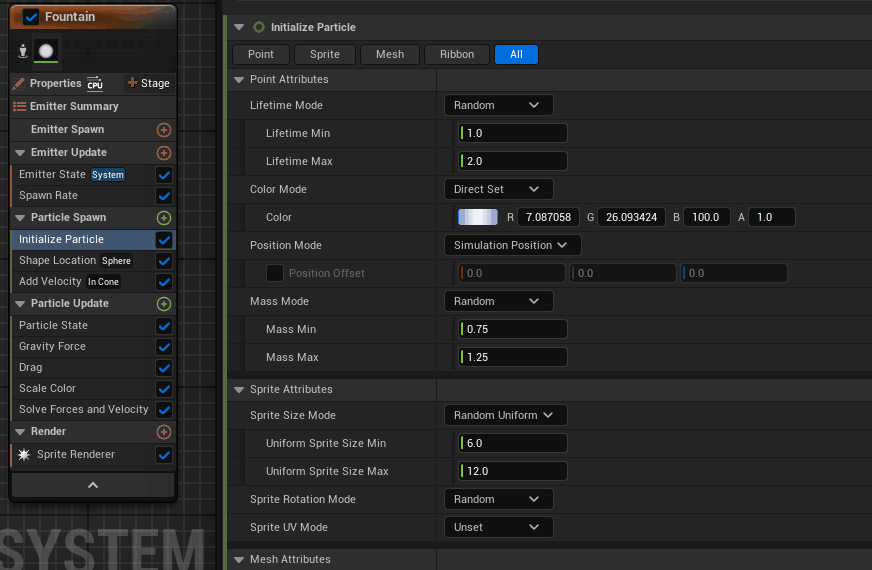The width and height of the screenshot is (872, 570).
Task: Uncheck the Gravity Force module
Action: [x=164, y=347]
